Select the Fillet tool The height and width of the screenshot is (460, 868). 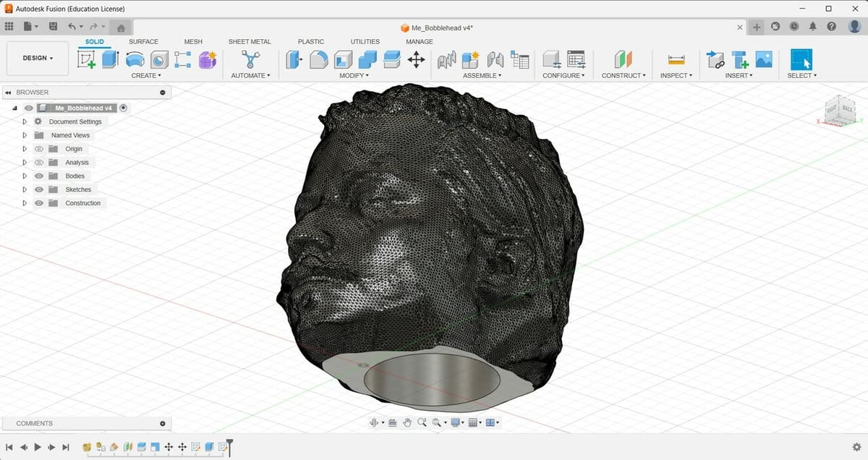pos(318,60)
